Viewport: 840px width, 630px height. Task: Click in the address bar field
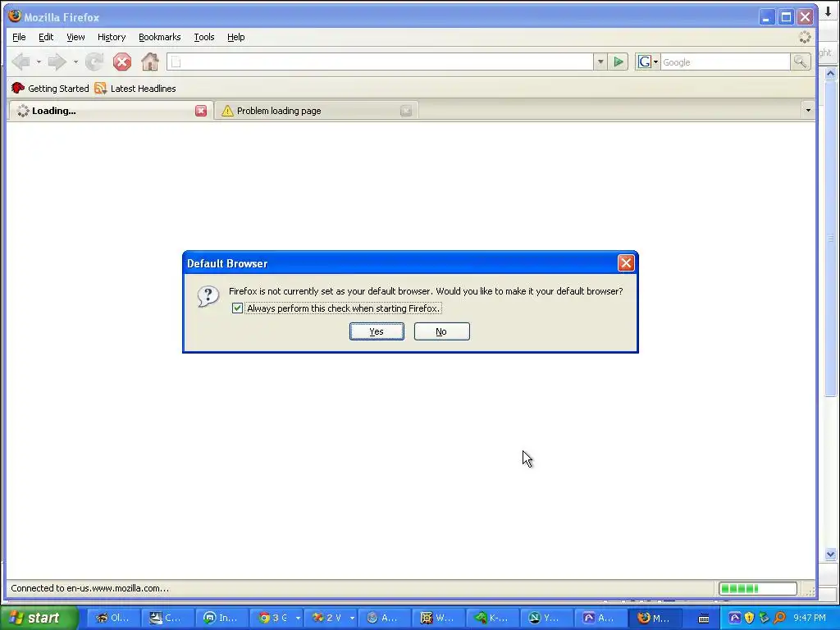(x=380, y=62)
